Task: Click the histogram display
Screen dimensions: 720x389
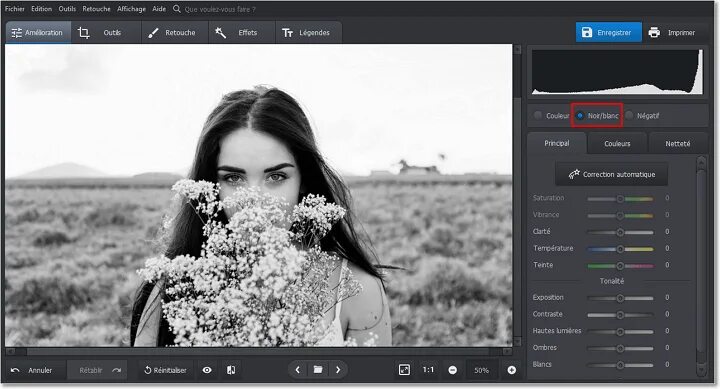Action: (x=617, y=72)
